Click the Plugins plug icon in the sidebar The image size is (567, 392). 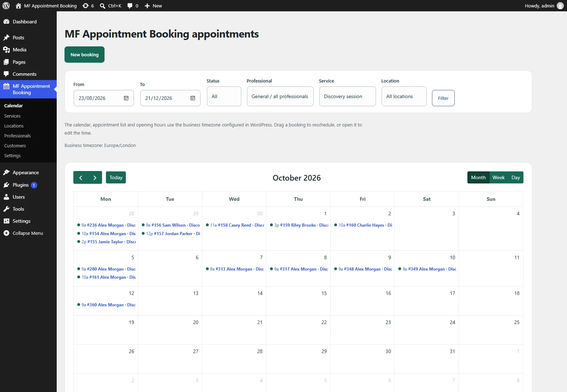(x=6, y=185)
